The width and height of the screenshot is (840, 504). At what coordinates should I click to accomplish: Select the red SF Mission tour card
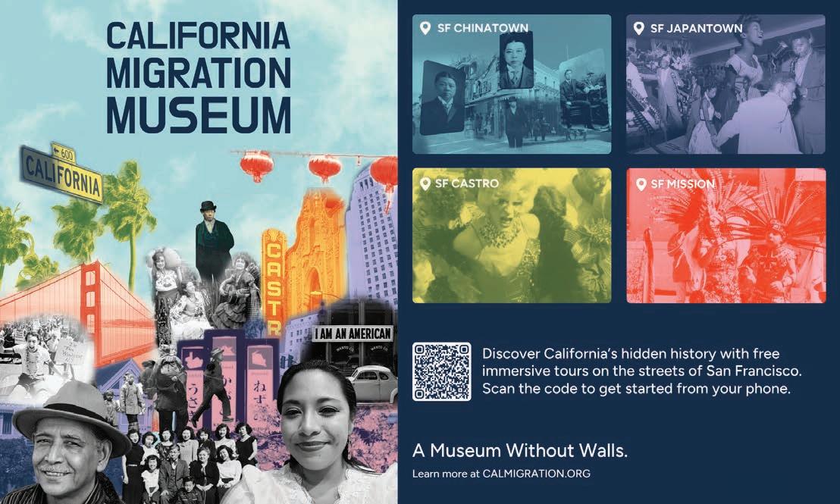click(726, 236)
